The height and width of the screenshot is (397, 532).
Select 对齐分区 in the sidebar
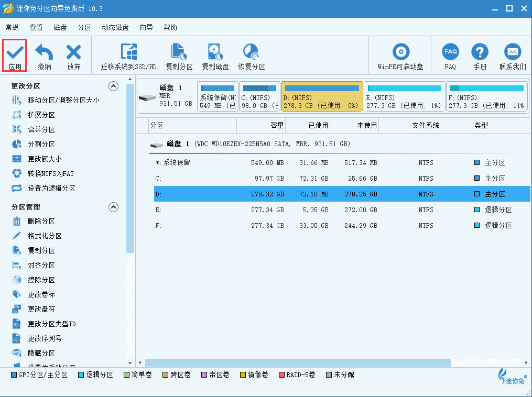(41, 265)
